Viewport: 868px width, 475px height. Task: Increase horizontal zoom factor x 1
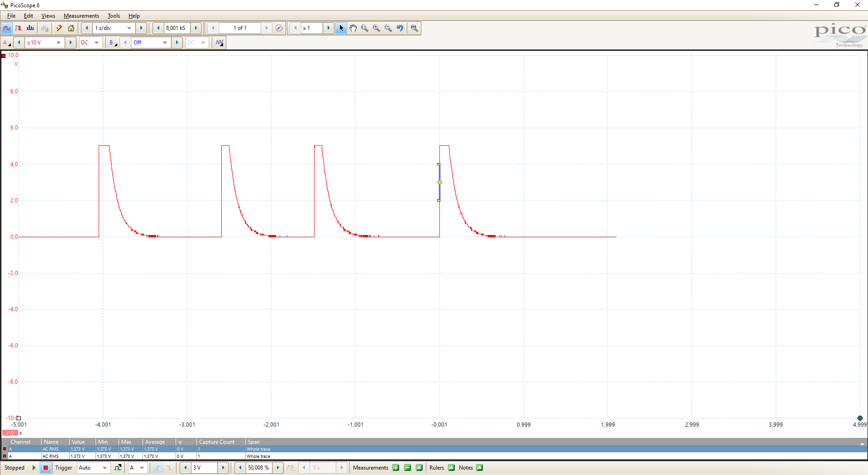(329, 28)
